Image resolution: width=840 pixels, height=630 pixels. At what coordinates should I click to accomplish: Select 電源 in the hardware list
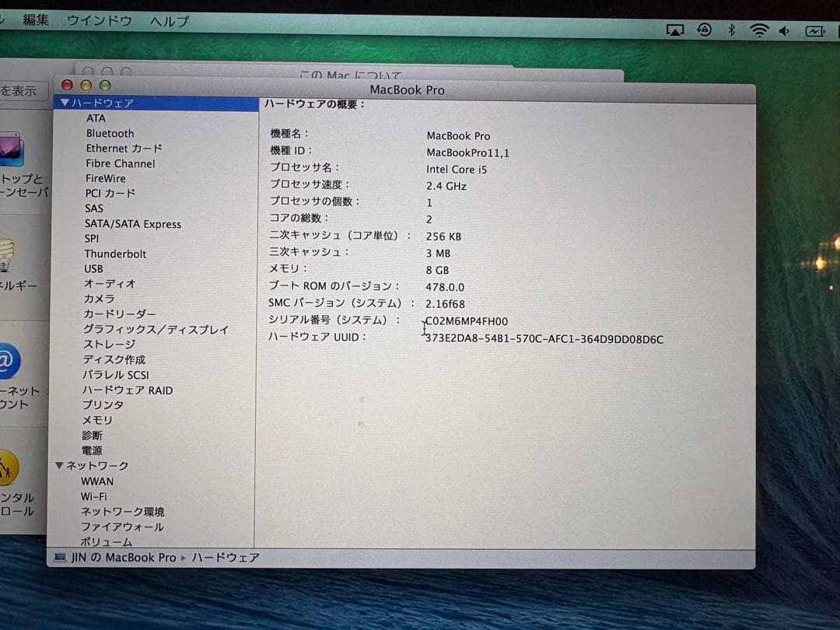click(92, 450)
